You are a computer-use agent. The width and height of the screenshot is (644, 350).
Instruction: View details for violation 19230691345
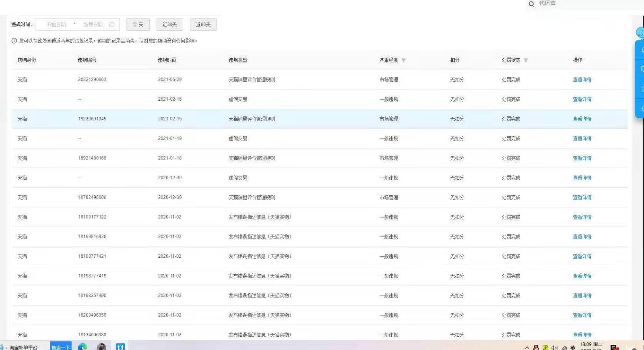click(582, 119)
